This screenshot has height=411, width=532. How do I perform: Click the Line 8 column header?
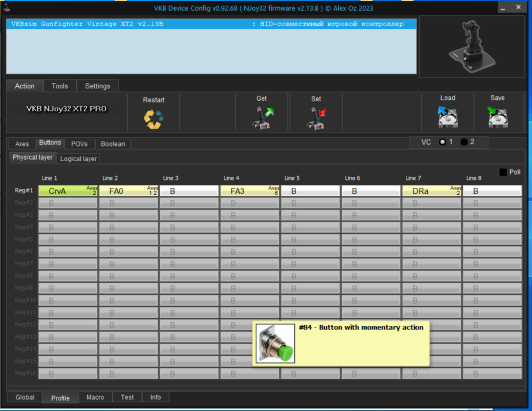click(x=473, y=178)
